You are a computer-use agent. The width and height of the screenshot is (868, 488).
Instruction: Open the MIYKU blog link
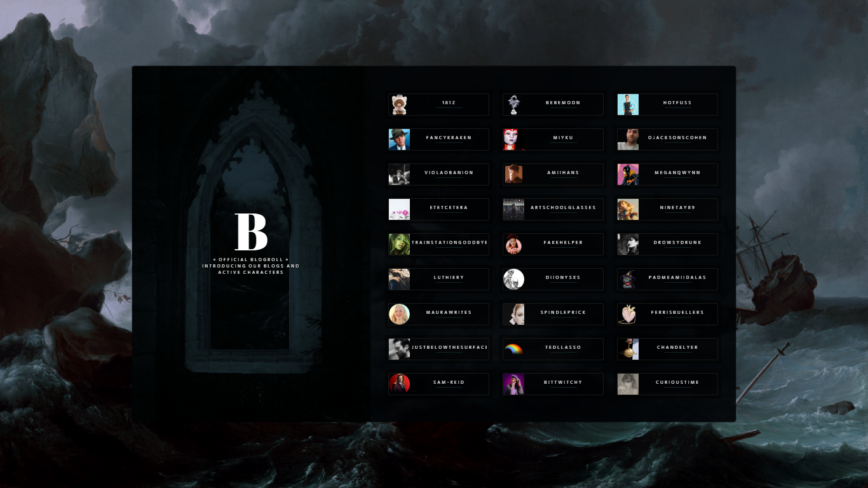[x=563, y=138]
